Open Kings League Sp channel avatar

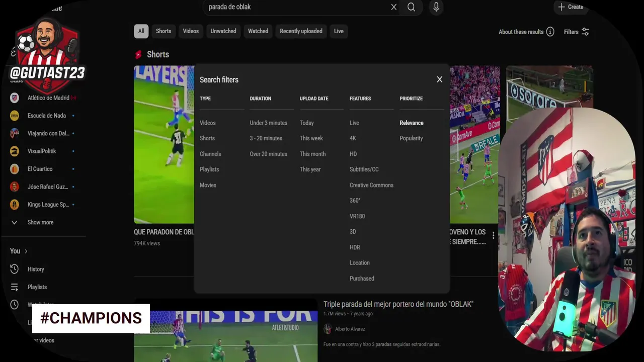point(15,205)
